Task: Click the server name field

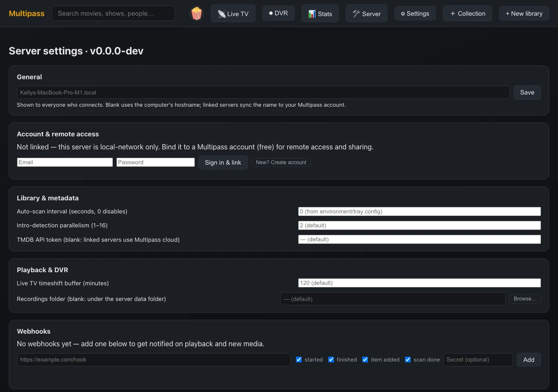Action: click(263, 92)
